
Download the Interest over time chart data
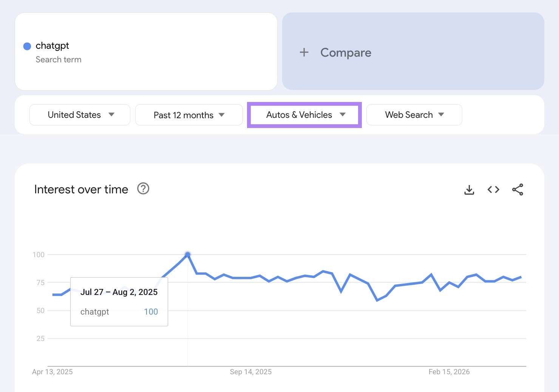(469, 190)
